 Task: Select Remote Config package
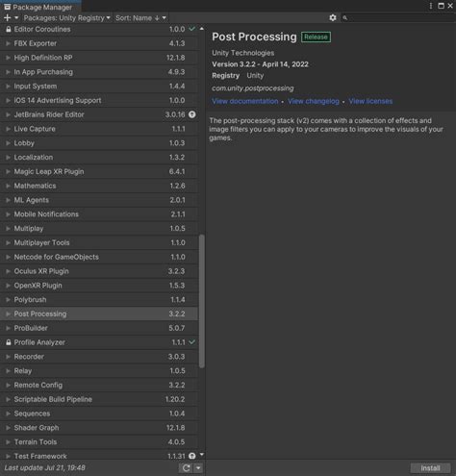(99, 385)
